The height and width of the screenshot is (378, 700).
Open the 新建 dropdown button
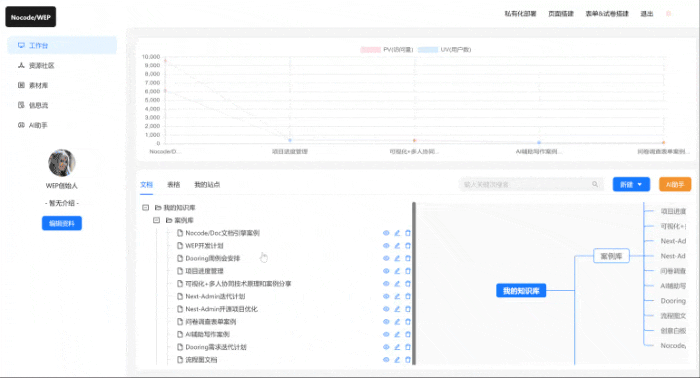[x=631, y=184]
